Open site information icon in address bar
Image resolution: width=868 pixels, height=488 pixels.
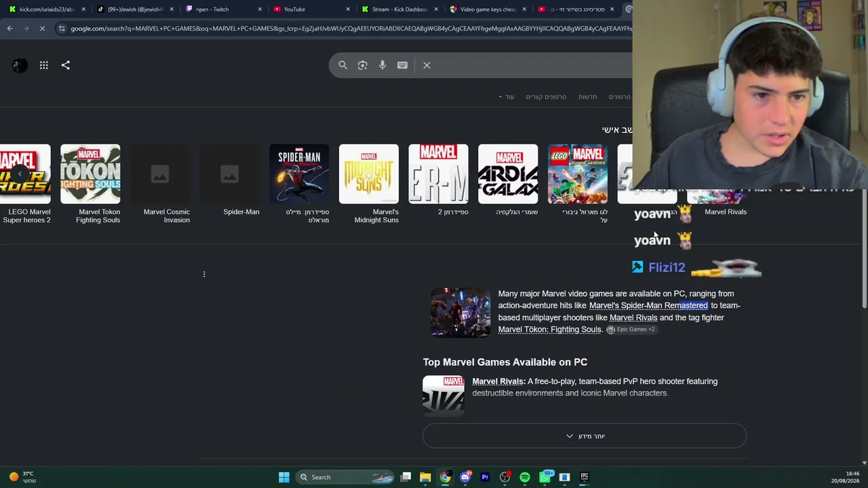tap(62, 28)
